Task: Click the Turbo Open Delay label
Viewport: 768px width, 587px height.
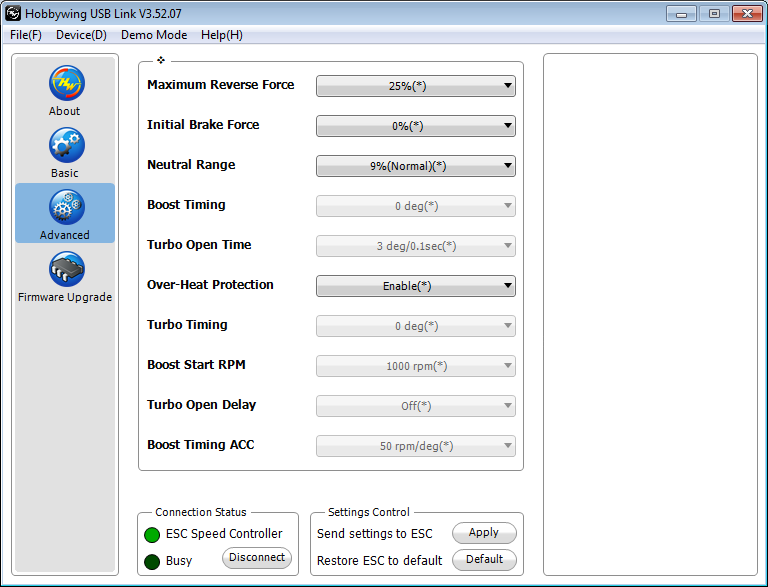Action: [201, 405]
